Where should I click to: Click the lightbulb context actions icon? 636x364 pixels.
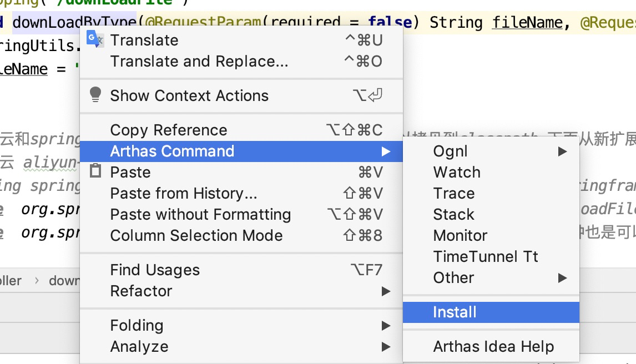coord(95,94)
